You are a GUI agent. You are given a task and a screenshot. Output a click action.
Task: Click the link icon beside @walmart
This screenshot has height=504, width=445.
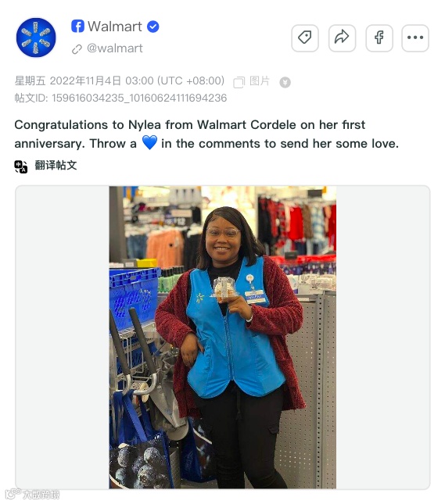click(x=77, y=49)
